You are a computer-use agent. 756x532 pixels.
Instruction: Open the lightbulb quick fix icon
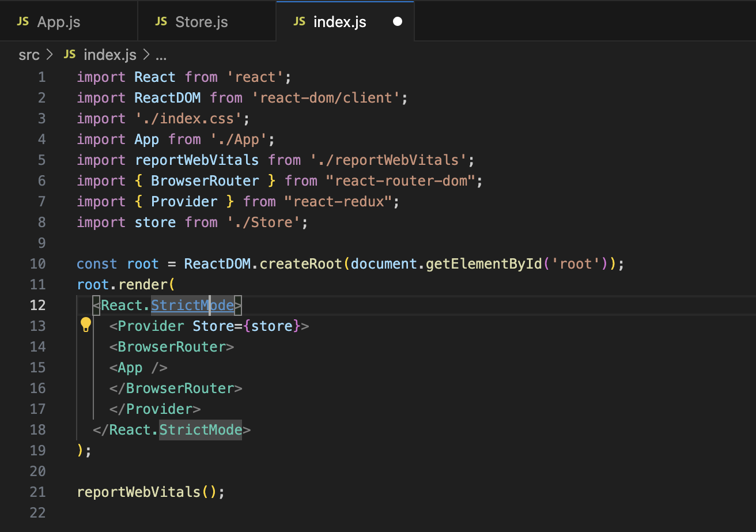point(86,325)
